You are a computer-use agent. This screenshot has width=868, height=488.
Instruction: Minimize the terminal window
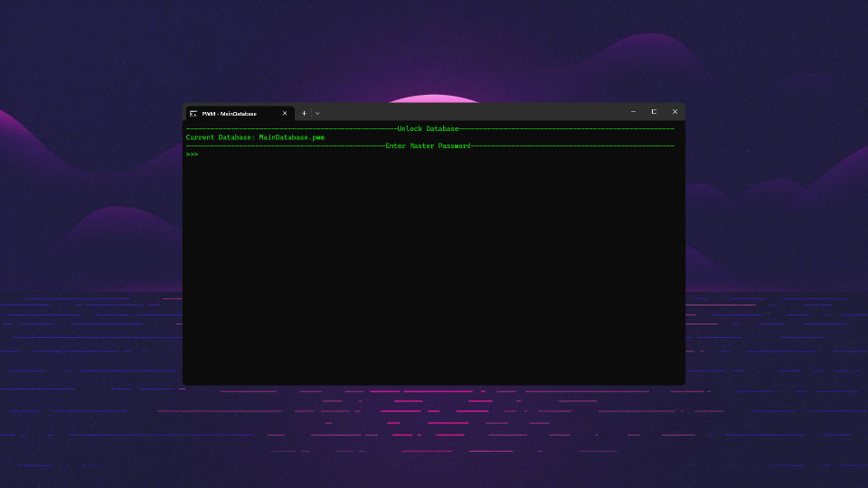[x=633, y=112]
